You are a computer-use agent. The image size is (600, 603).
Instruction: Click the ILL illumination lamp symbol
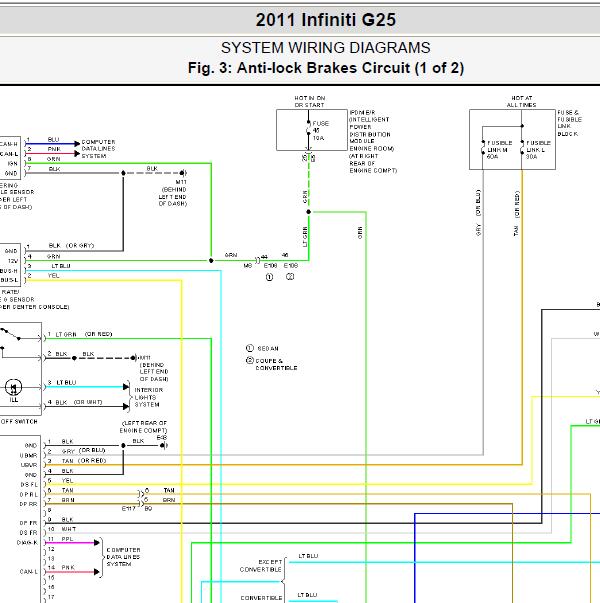point(13,387)
